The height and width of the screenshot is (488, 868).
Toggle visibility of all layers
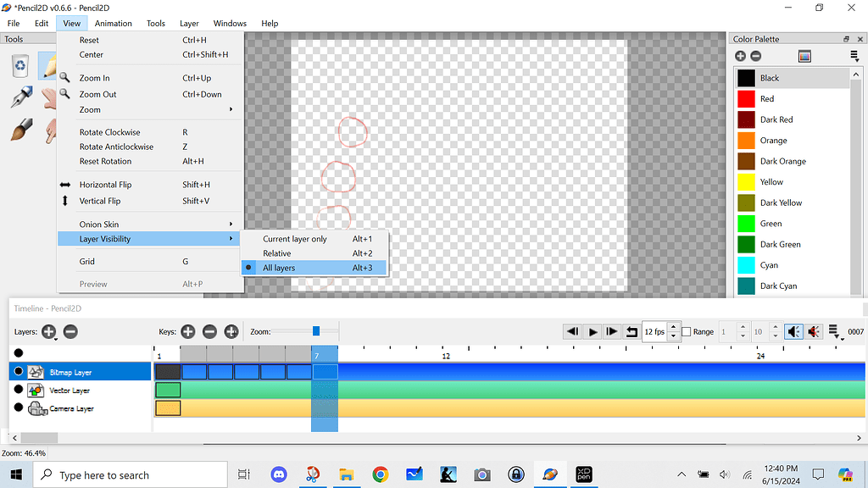click(19, 353)
